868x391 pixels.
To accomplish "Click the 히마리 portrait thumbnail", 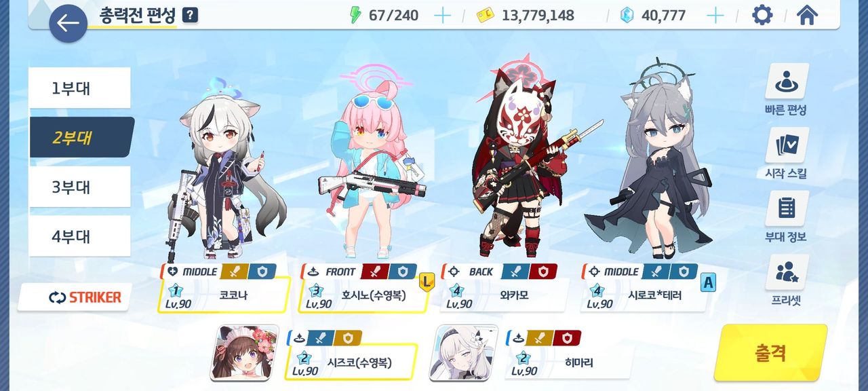I will pos(464,352).
